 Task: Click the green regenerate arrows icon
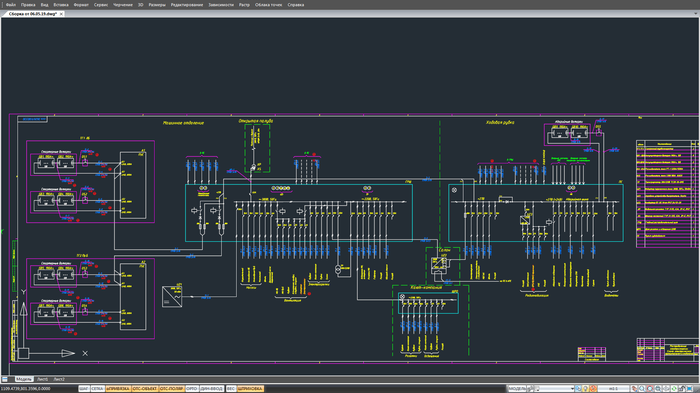674,389
